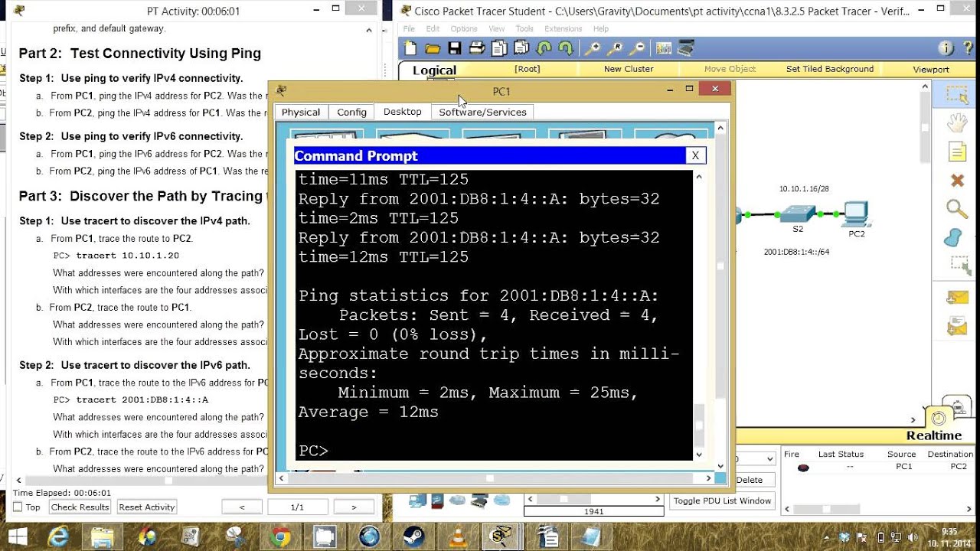Viewport: 980px width, 551px height.
Task: Choose the Resize Shape tool
Action: (x=959, y=265)
